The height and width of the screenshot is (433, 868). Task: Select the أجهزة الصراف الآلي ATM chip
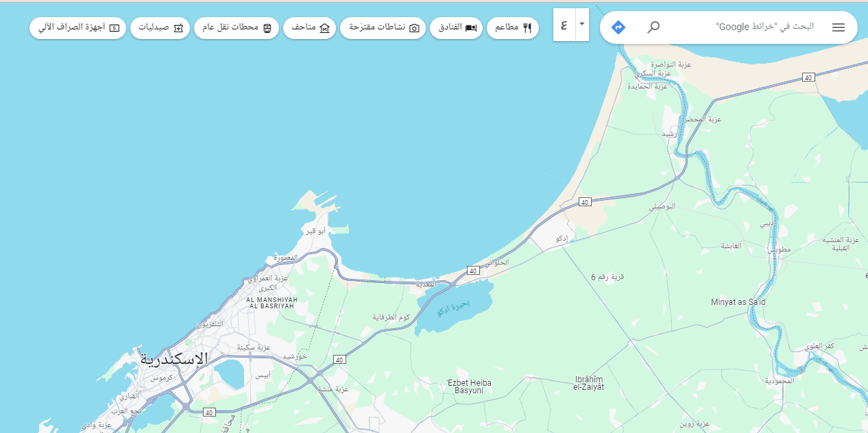tap(77, 28)
